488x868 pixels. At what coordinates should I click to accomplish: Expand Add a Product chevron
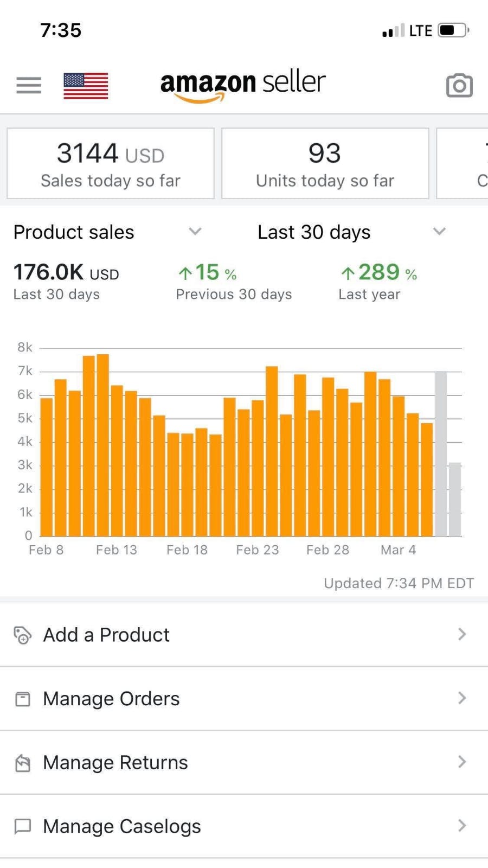[x=461, y=634]
